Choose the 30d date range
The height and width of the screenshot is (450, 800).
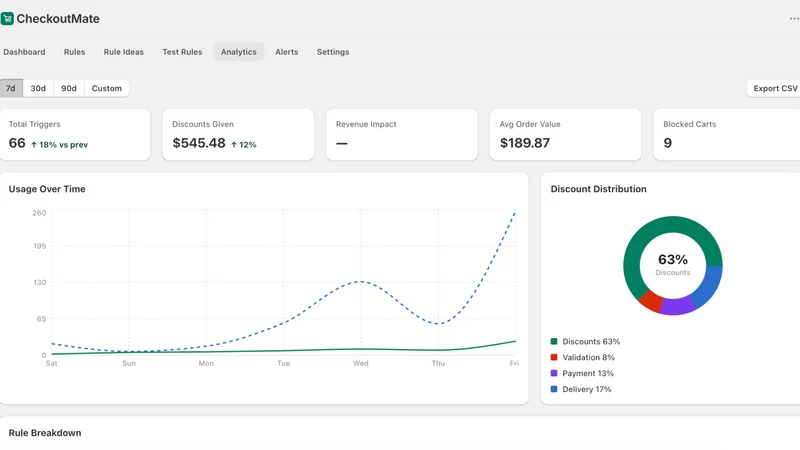[x=38, y=88]
